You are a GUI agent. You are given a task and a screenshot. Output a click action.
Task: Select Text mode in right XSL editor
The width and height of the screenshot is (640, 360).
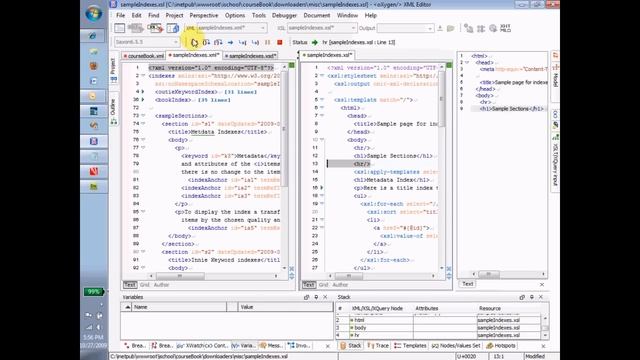pyautogui.click(x=309, y=285)
